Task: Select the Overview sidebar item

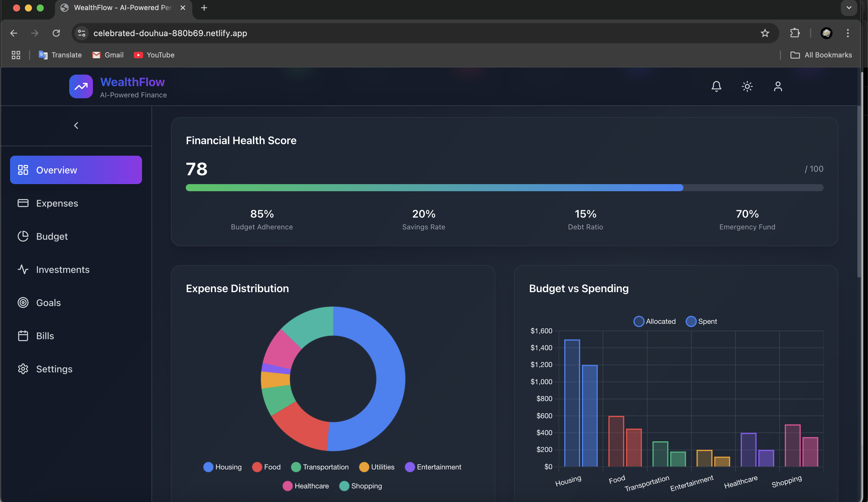Action: coord(76,170)
